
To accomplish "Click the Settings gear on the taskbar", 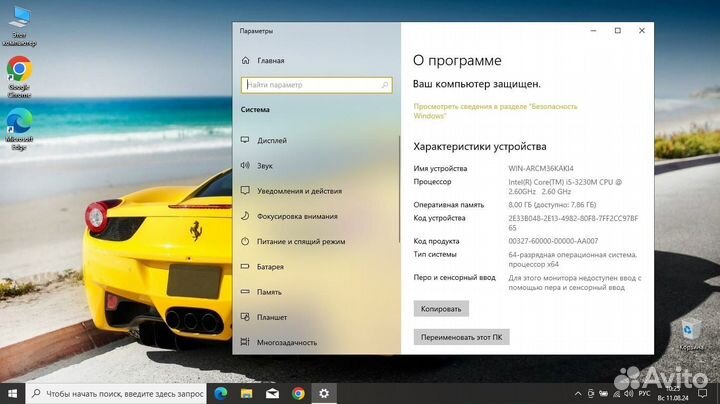I will pyautogui.click(x=324, y=393).
